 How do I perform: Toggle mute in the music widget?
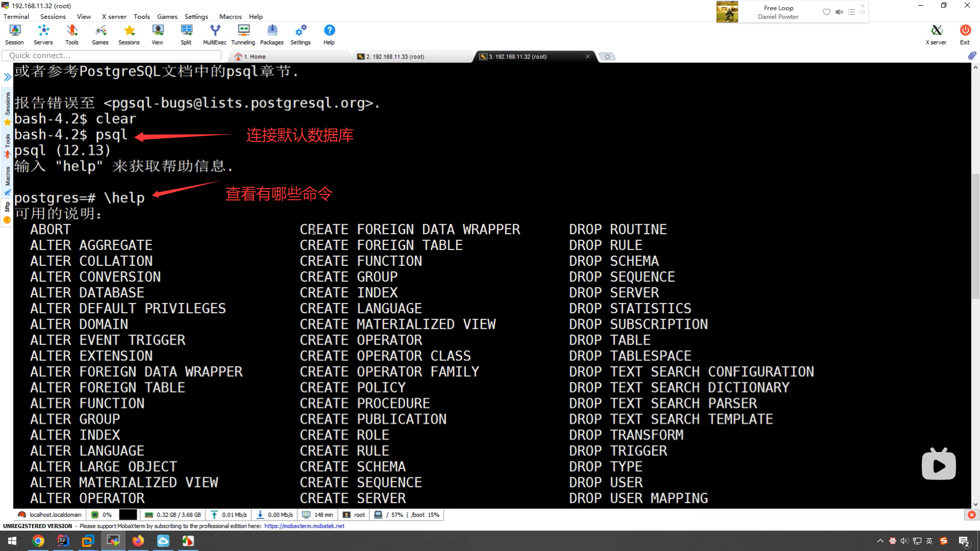pos(839,12)
